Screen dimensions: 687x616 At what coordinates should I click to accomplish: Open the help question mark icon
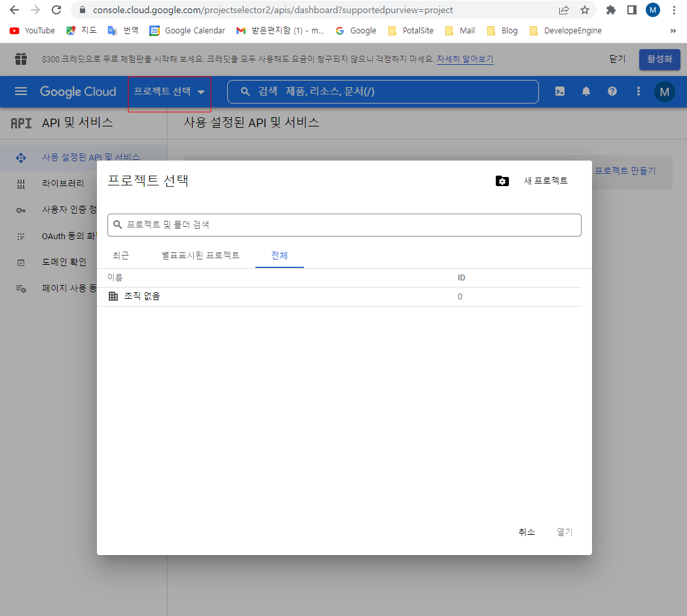pos(612,91)
